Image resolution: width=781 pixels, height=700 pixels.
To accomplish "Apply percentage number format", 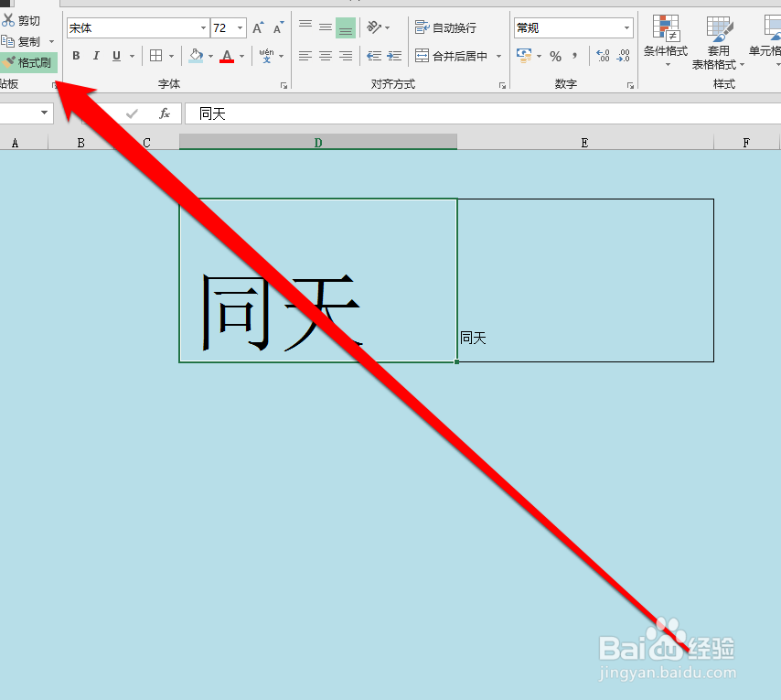I will [x=554, y=56].
